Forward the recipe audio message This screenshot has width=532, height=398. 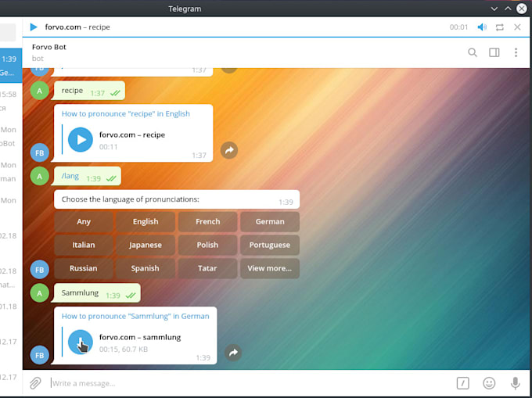click(229, 150)
